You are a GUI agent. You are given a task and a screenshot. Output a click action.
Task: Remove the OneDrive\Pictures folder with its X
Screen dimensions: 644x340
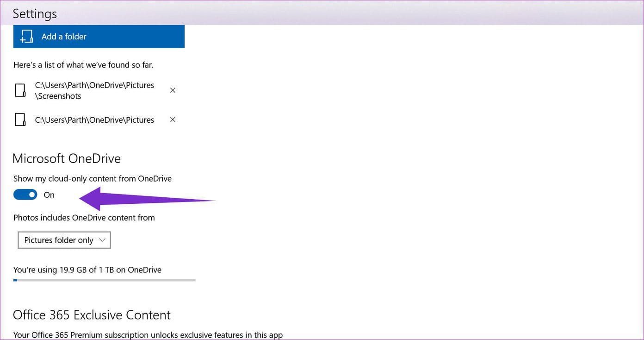tap(173, 120)
